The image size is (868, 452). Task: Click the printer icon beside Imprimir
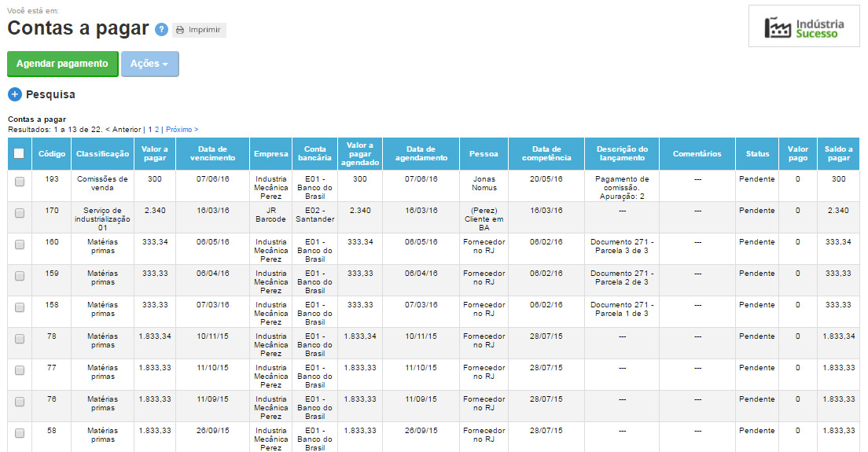[180, 30]
